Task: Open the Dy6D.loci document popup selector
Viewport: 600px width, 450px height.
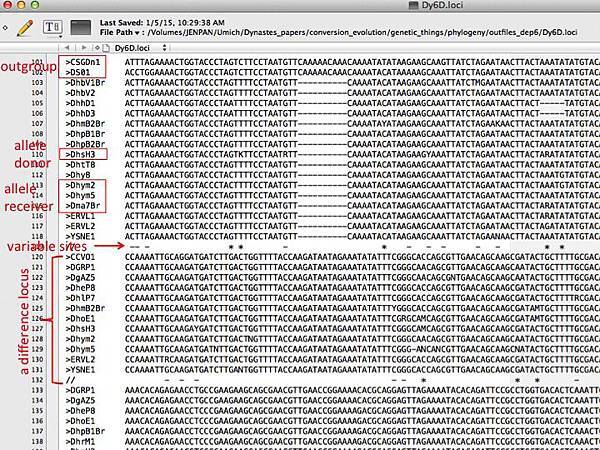Action: coord(141,48)
